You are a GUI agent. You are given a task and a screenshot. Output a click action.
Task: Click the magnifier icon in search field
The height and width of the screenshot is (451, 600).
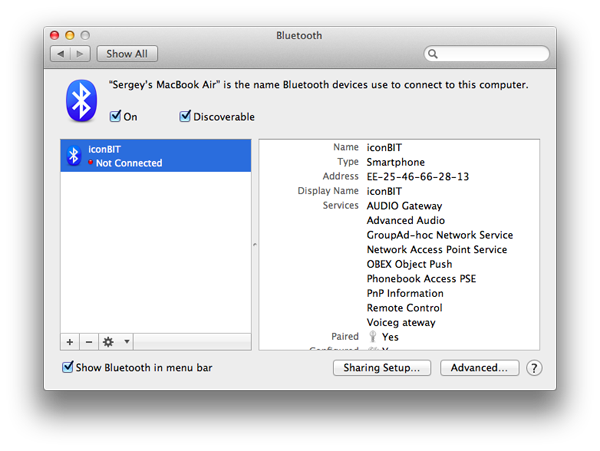point(433,54)
